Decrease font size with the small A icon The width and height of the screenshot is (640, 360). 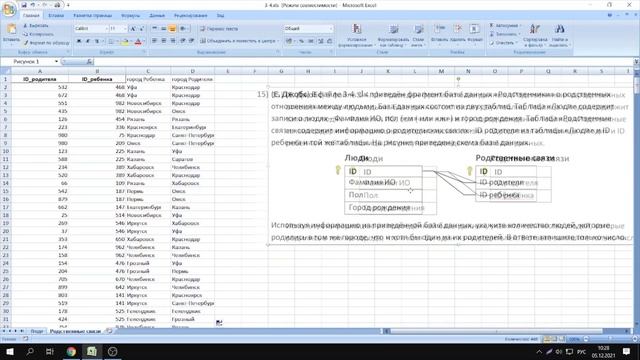click(x=142, y=29)
